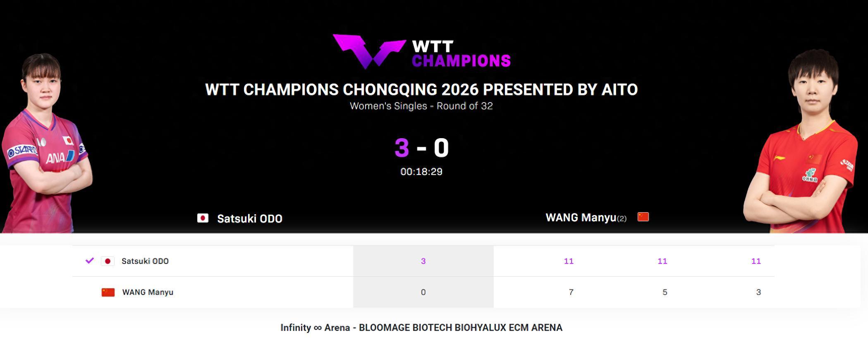Click WANG Manyu's third game score of 3

tap(758, 292)
